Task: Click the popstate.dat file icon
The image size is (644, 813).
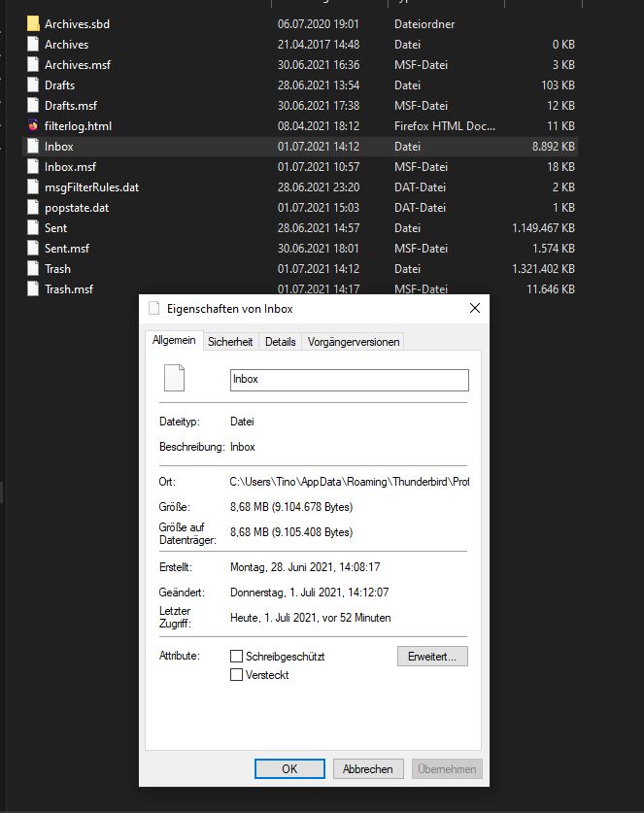Action: (33, 208)
